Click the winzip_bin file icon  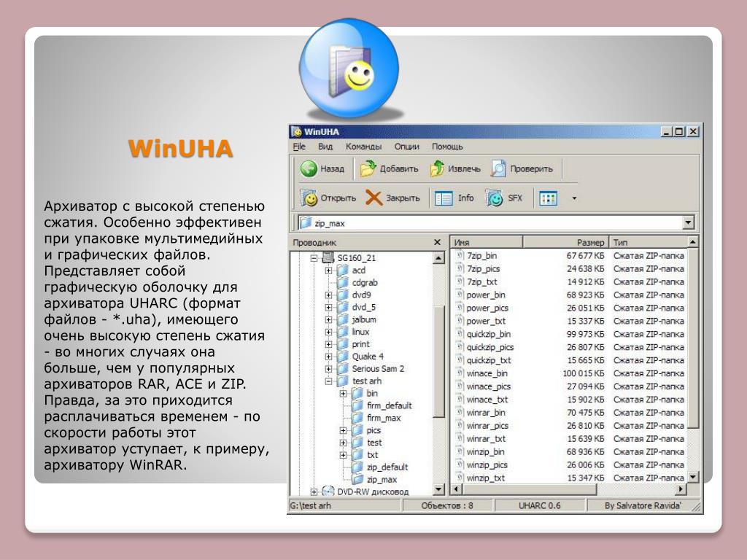[x=460, y=452]
